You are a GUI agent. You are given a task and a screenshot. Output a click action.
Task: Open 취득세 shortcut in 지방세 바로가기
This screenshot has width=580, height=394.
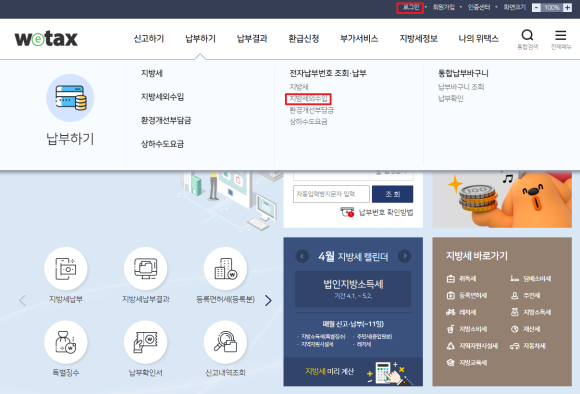[x=462, y=279]
